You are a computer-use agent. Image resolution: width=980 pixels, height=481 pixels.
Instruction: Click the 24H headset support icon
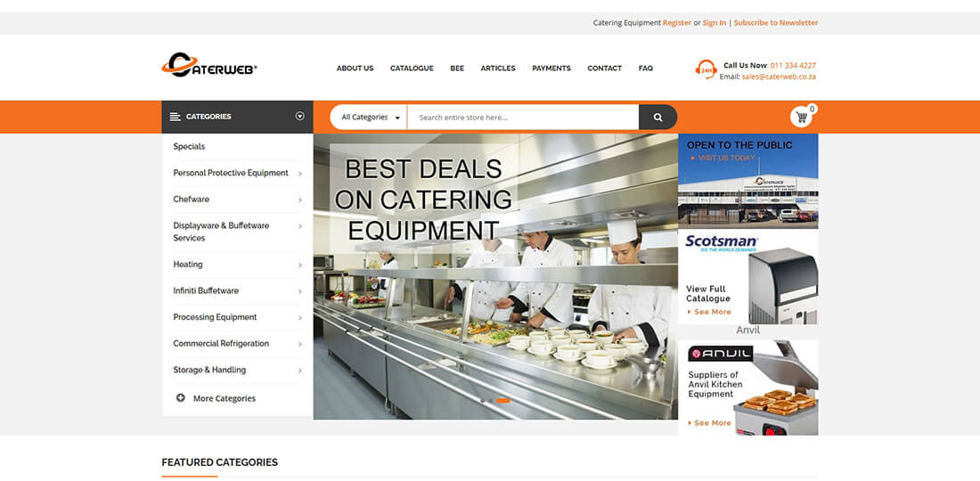point(706,69)
